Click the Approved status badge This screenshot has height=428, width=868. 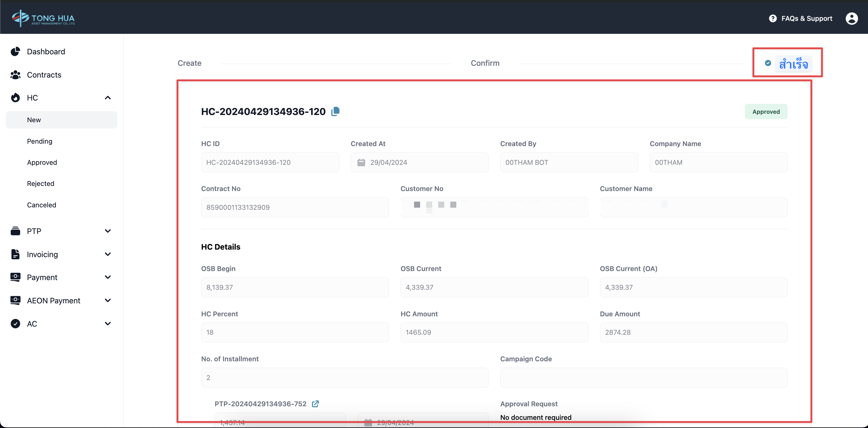point(766,112)
